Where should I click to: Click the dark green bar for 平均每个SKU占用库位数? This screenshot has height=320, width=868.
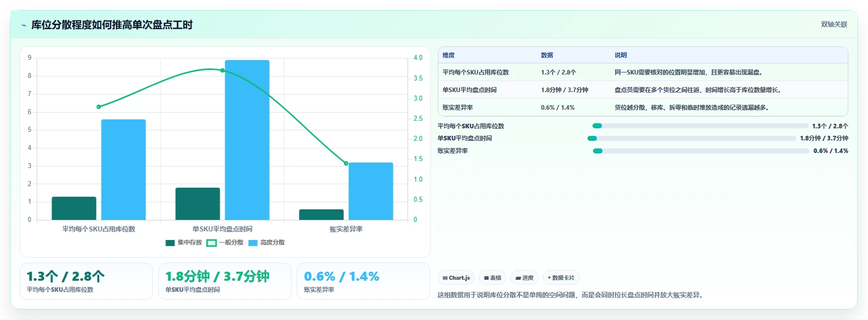tap(74, 208)
